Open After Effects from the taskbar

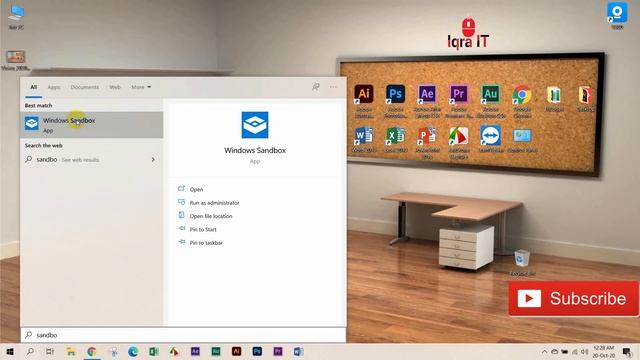[x=195, y=351]
